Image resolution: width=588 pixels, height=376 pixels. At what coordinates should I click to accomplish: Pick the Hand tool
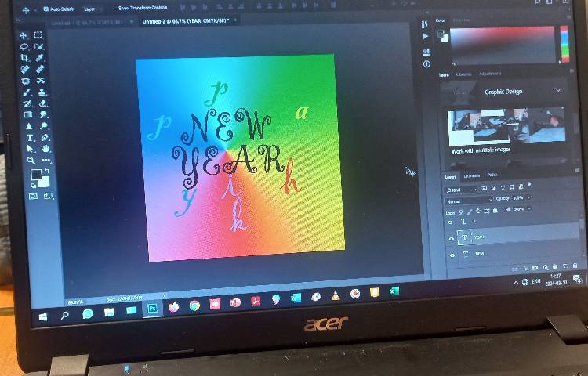(45, 148)
